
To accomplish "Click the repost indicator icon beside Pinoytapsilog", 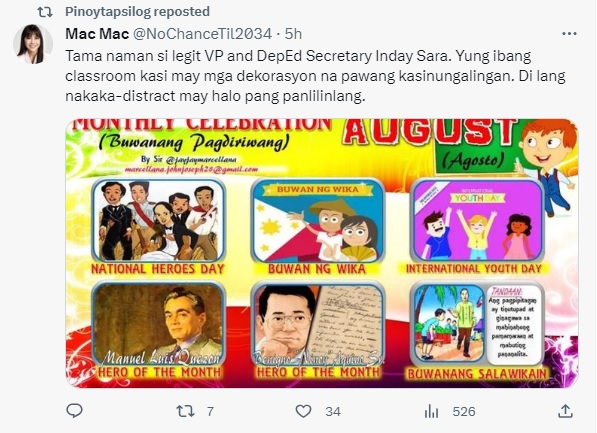I will (45, 12).
